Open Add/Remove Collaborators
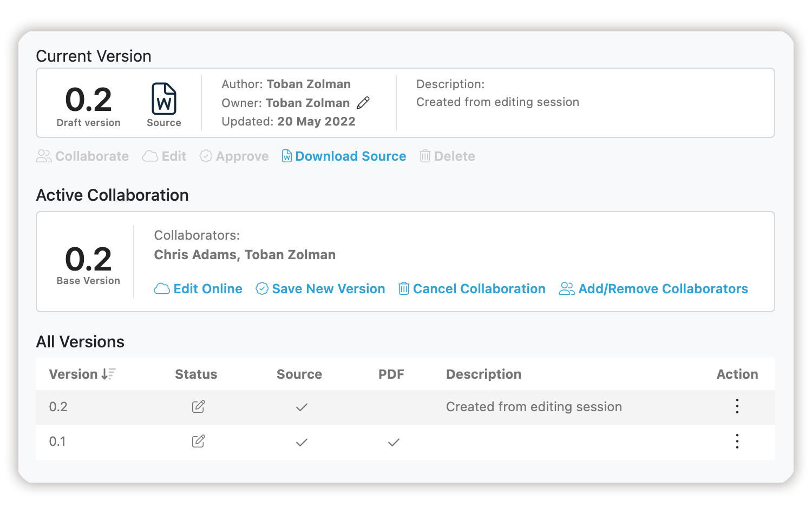Viewport: 812px width, 514px height. click(663, 288)
